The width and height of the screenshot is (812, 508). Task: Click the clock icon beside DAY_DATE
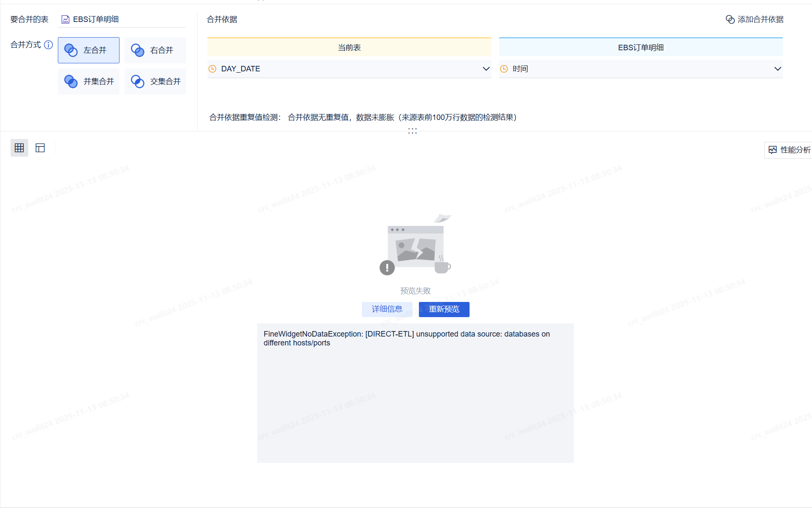[212, 69]
